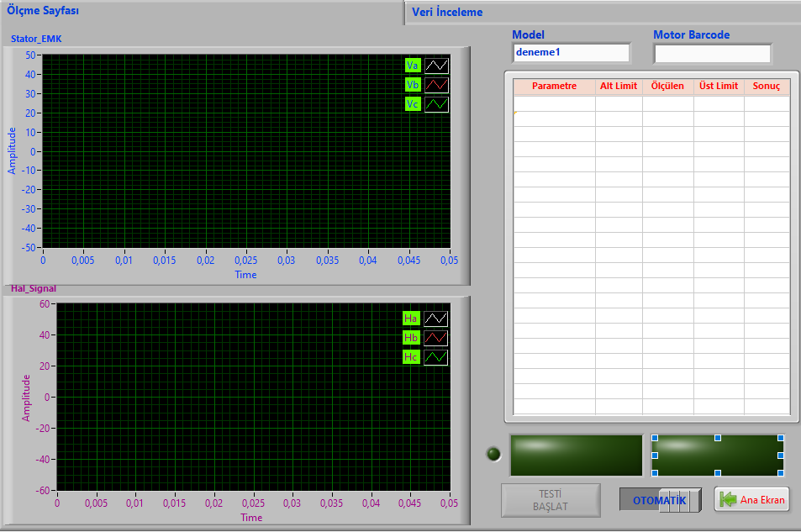Click the Ölçülen column header
801x532 pixels.
pyautogui.click(x=667, y=87)
